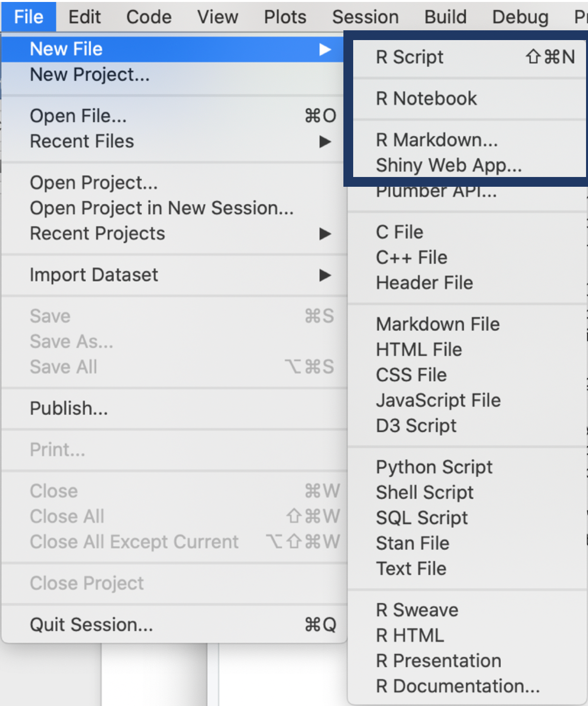Choose D3 Script file type
Image resolution: width=588 pixels, height=706 pixels.
click(416, 426)
